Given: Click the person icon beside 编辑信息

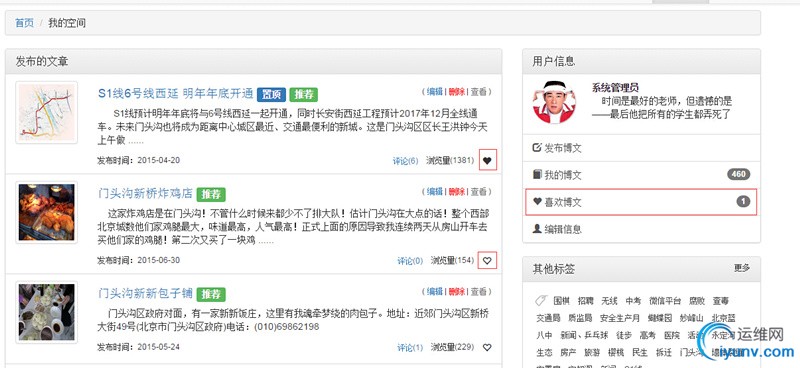Looking at the screenshot, I should tap(537, 229).
